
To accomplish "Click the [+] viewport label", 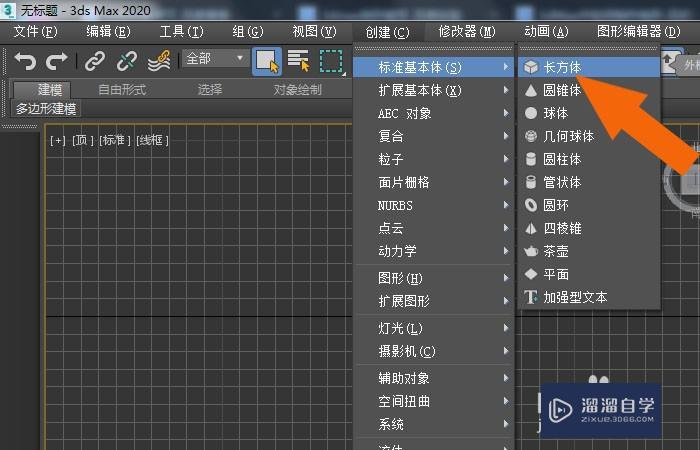I will [x=58, y=141].
